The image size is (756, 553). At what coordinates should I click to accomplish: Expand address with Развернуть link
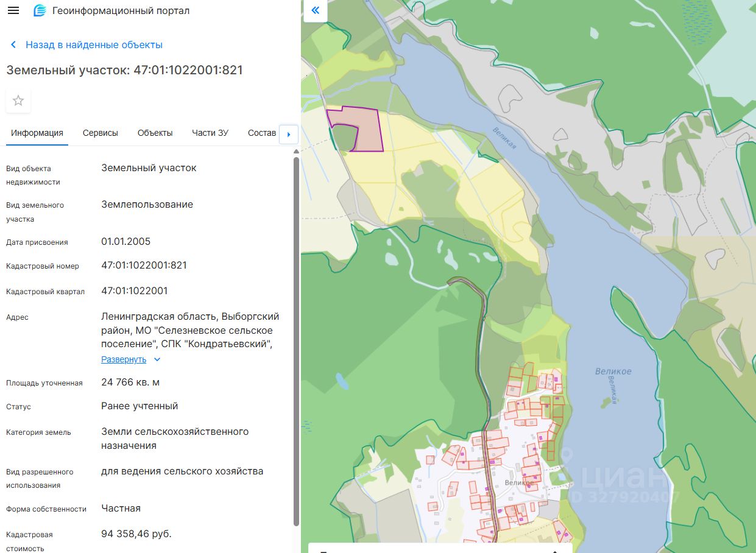click(124, 359)
